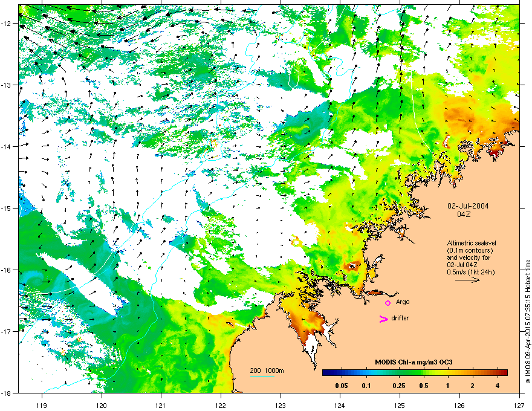This screenshot has width=532, height=411.
Task: Click longitude axis label 125
Action: point(400,405)
